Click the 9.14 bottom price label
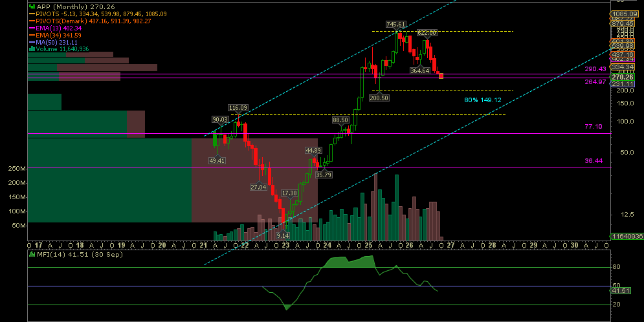The height and width of the screenshot is (322, 644). click(x=283, y=236)
